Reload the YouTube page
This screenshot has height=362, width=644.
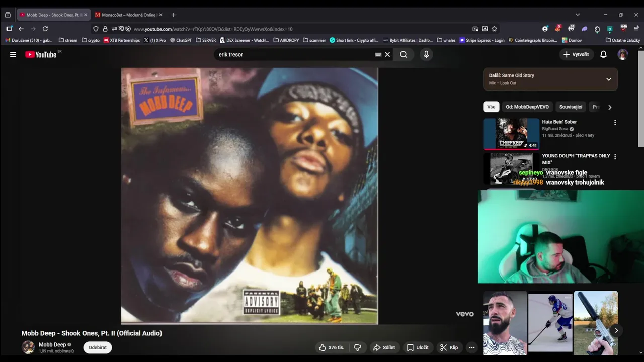point(45,29)
